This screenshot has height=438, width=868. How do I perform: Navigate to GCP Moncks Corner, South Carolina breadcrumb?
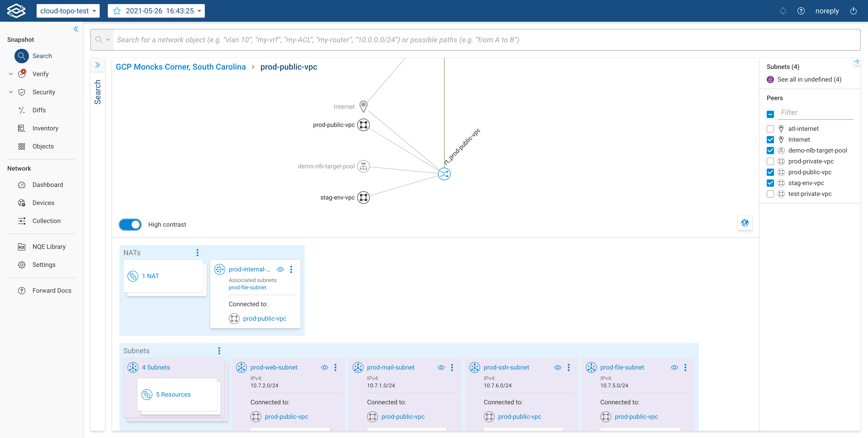[181, 67]
